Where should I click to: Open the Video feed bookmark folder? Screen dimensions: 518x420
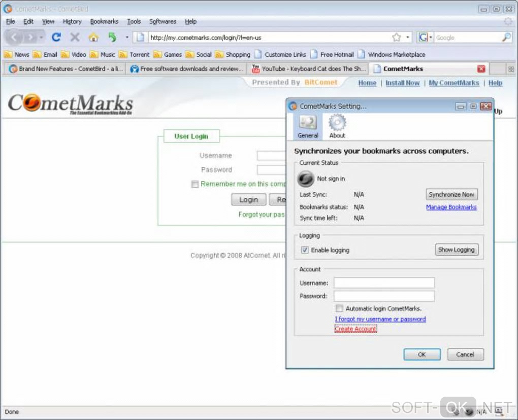[x=73, y=54]
